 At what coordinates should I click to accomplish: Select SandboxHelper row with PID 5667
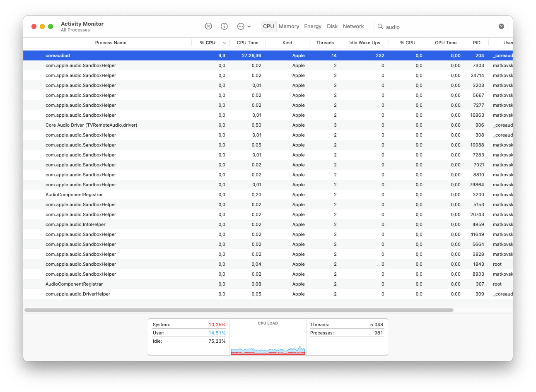(268, 95)
